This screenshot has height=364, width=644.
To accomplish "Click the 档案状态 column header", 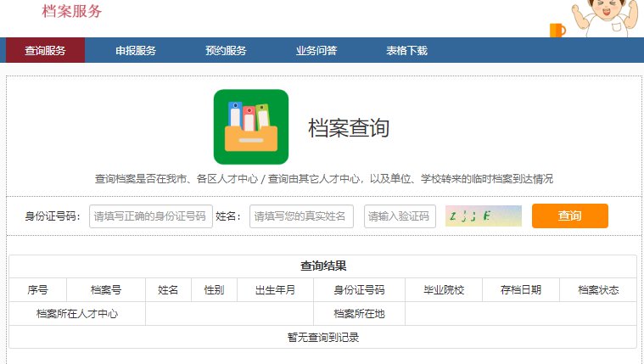I will pyautogui.click(x=598, y=290).
